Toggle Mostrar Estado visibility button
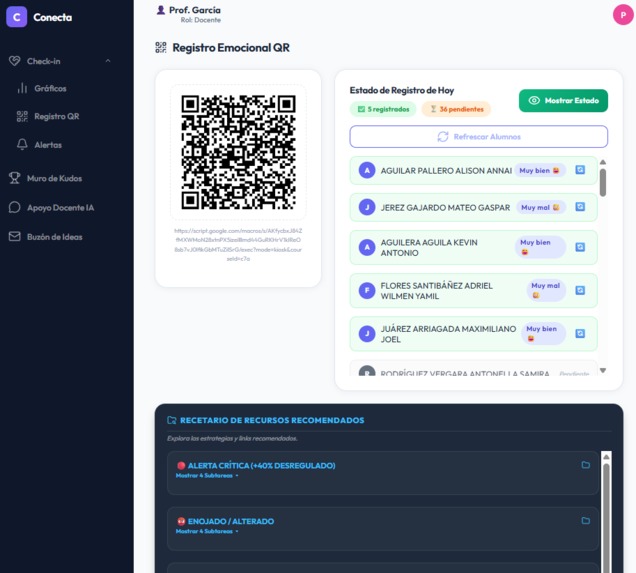The width and height of the screenshot is (636, 573). 563,101
